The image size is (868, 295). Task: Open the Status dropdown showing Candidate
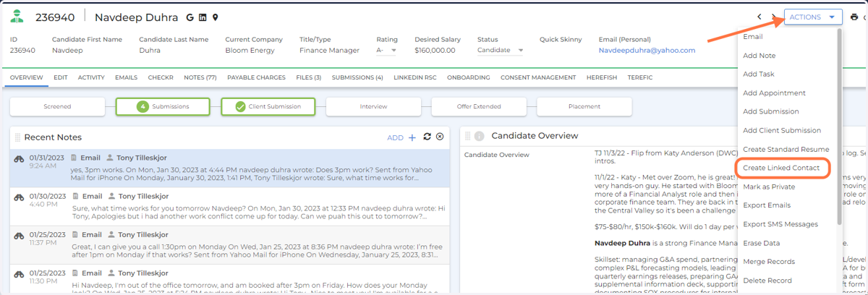point(501,51)
